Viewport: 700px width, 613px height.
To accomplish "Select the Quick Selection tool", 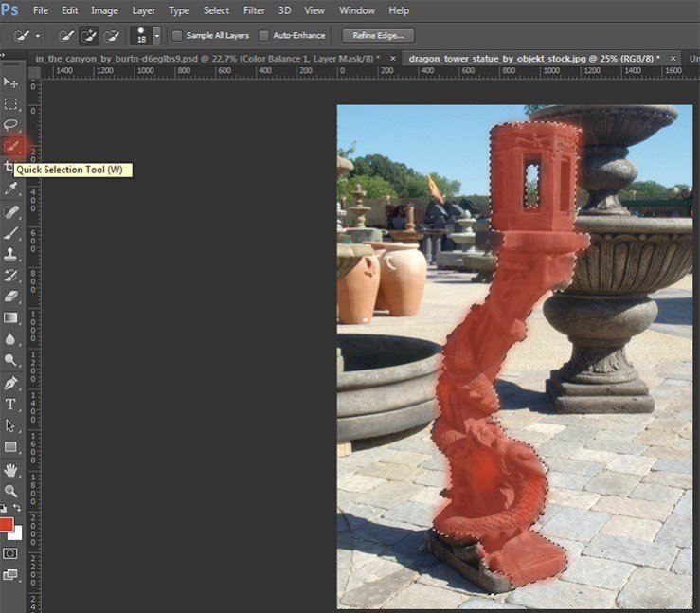I will pos(11,146).
